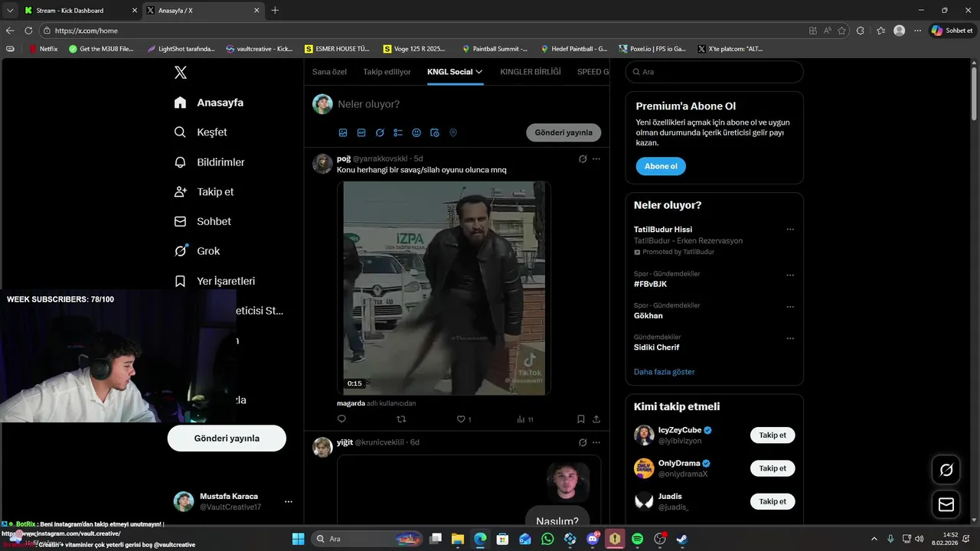Click the Abone ol premium button
This screenshot has height=551, width=980.
pyautogui.click(x=661, y=166)
